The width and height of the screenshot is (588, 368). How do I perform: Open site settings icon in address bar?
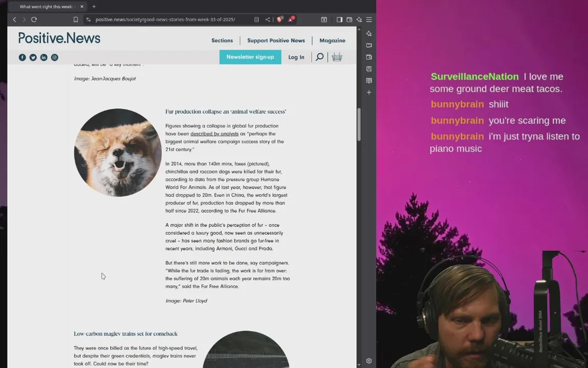[x=88, y=19]
